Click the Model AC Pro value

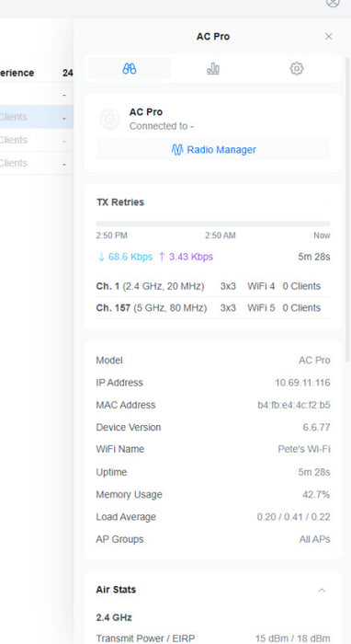click(x=314, y=361)
